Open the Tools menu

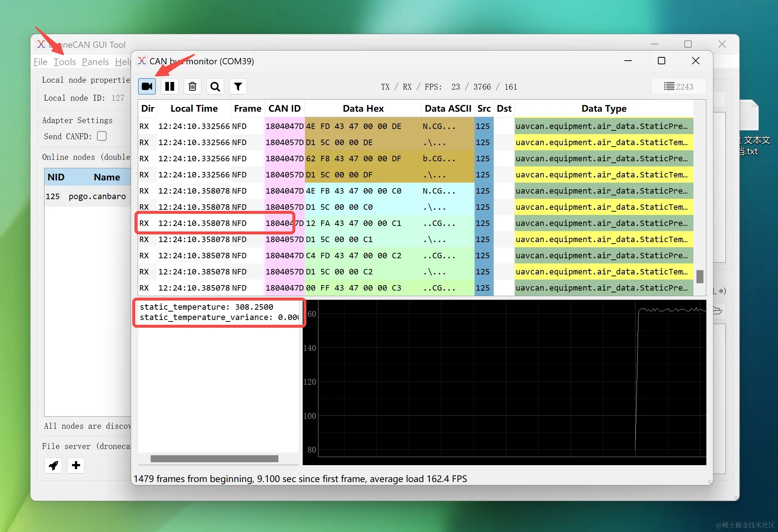pyautogui.click(x=65, y=62)
